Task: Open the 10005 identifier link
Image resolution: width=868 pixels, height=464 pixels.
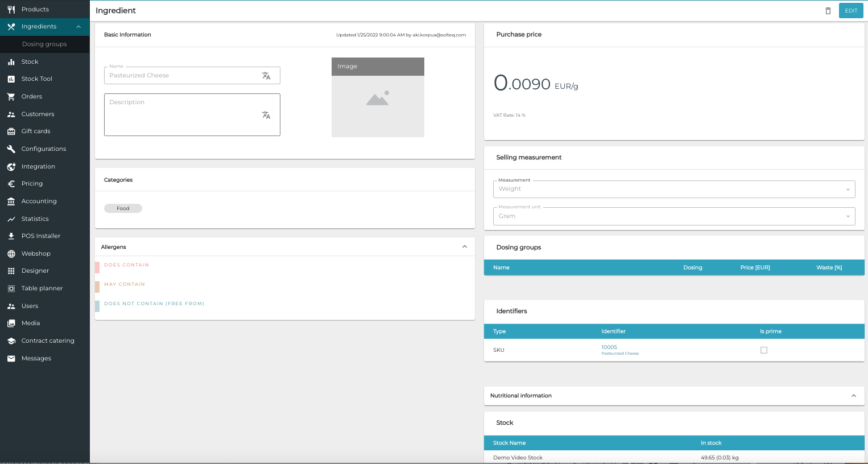Action: click(x=609, y=347)
